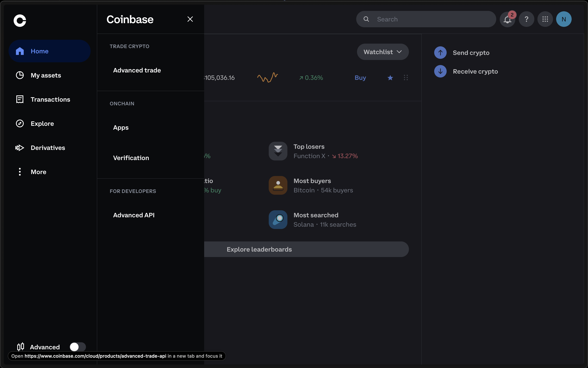
Task: Open Top losers leaderboard text
Action: (x=309, y=146)
